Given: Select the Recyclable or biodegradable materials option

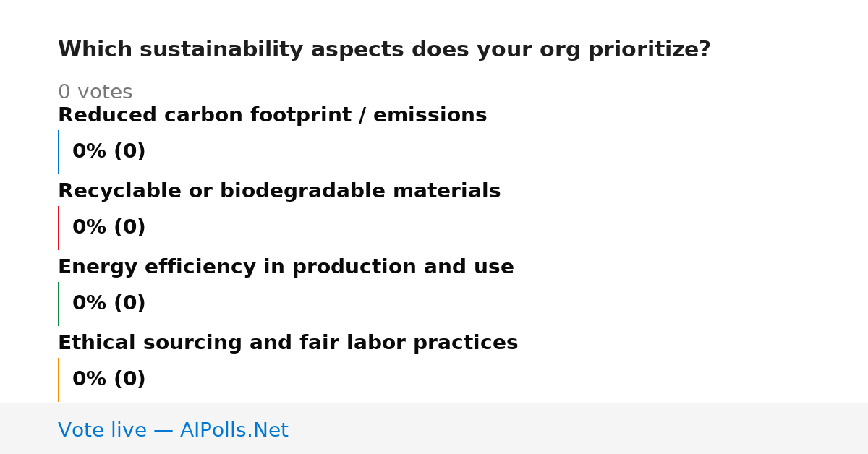Looking at the screenshot, I should (x=279, y=192).
